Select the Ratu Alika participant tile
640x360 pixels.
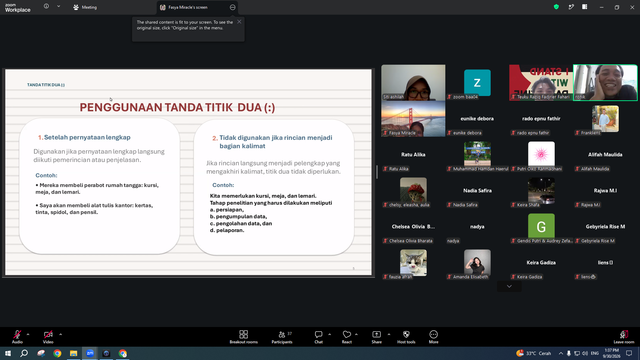pos(413,154)
